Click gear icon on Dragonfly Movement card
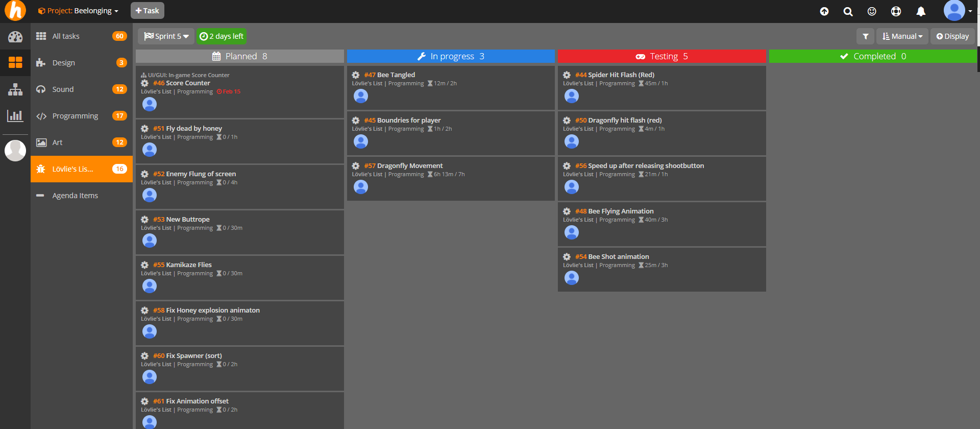Image resolution: width=980 pixels, height=429 pixels. coord(356,166)
